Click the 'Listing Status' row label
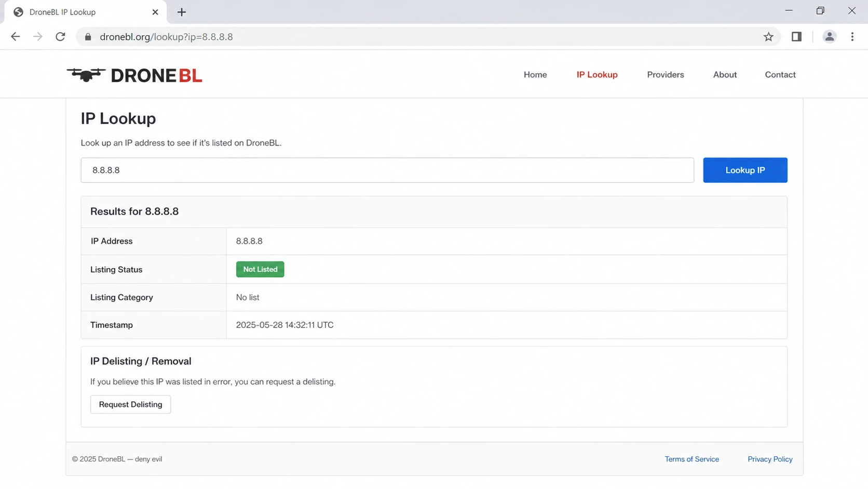The width and height of the screenshot is (868, 489). point(116,270)
